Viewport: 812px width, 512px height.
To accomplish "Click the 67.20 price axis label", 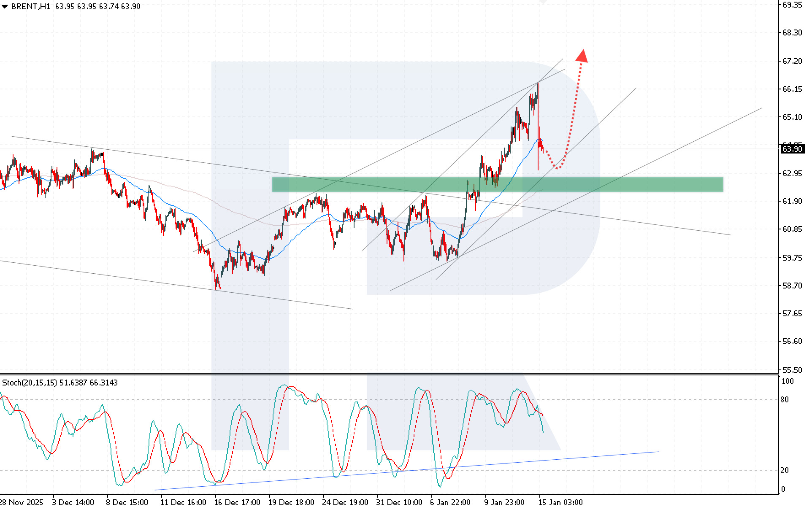I will (792, 61).
